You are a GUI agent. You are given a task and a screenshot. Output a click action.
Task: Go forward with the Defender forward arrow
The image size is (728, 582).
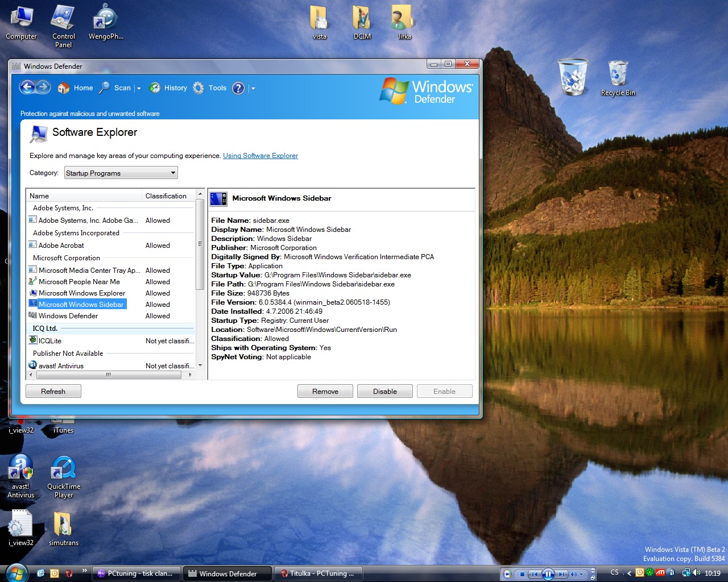pyautogui.click(x=44, y=87)
